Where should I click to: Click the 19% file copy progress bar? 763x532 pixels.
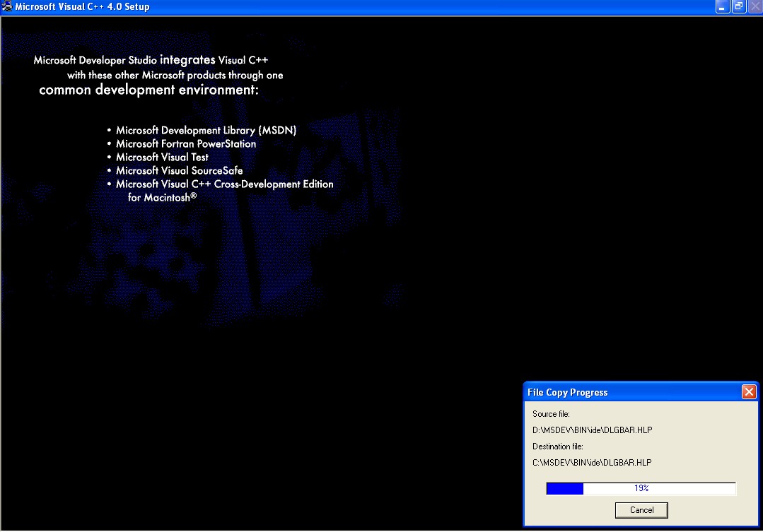click(641, 488)
